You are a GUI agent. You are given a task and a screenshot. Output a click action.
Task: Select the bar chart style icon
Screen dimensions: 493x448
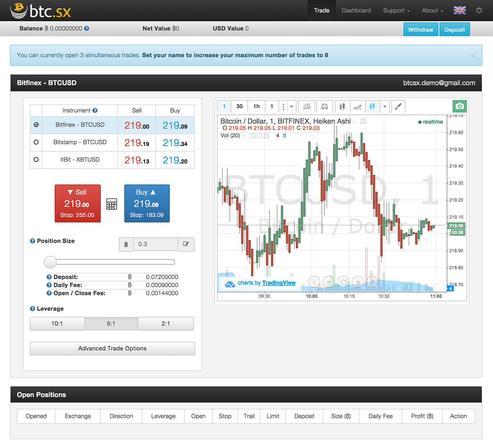(x=342, y=106)
